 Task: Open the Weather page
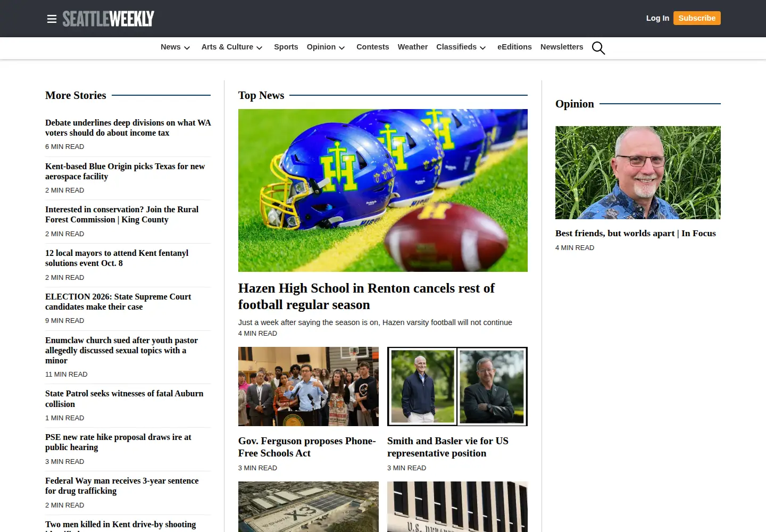click(413, 47)
